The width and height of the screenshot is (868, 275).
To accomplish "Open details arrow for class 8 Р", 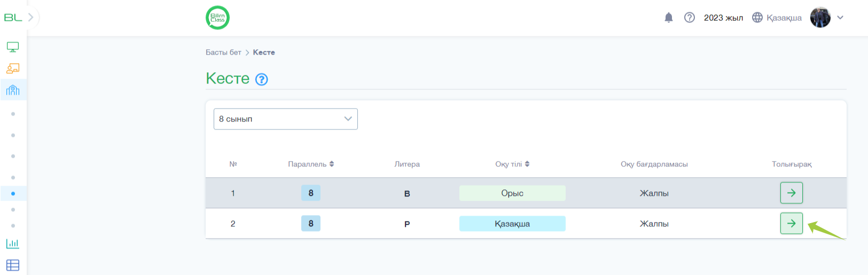I will (x=791, y=223).
